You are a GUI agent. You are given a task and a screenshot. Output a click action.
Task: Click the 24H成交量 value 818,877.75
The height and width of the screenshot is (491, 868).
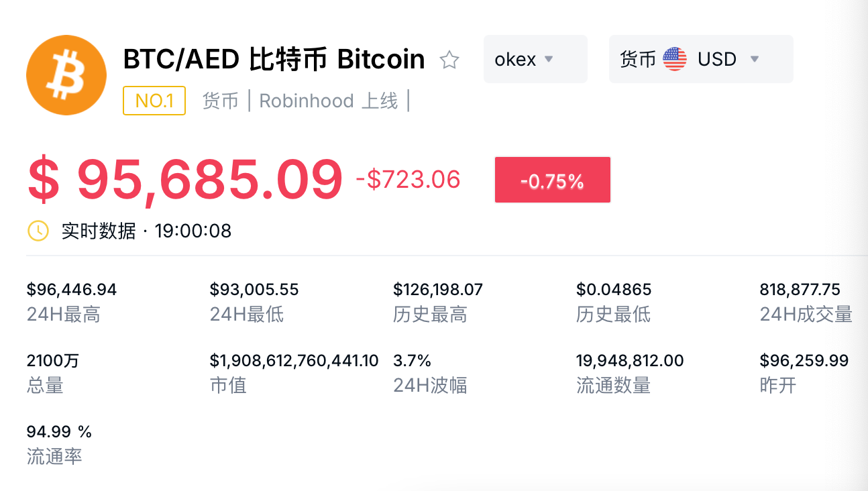pyautogui.click(x=800, y=290)
